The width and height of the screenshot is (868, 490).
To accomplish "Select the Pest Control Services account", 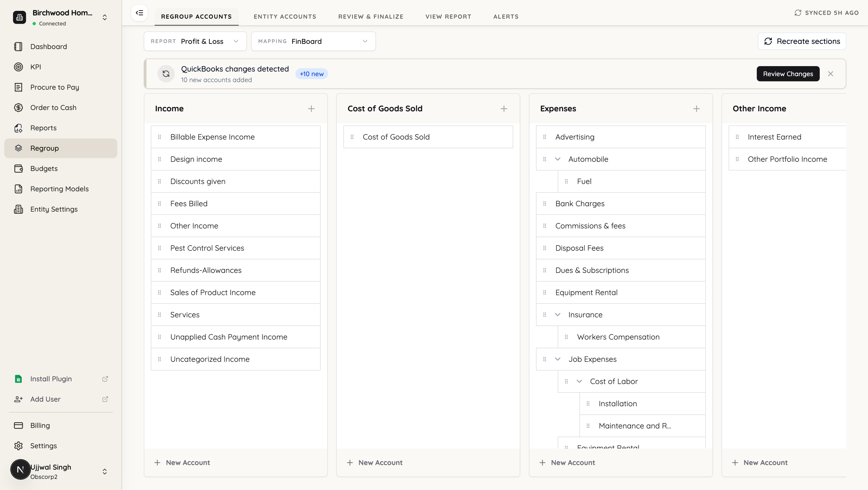I will [x=235, y=248].
